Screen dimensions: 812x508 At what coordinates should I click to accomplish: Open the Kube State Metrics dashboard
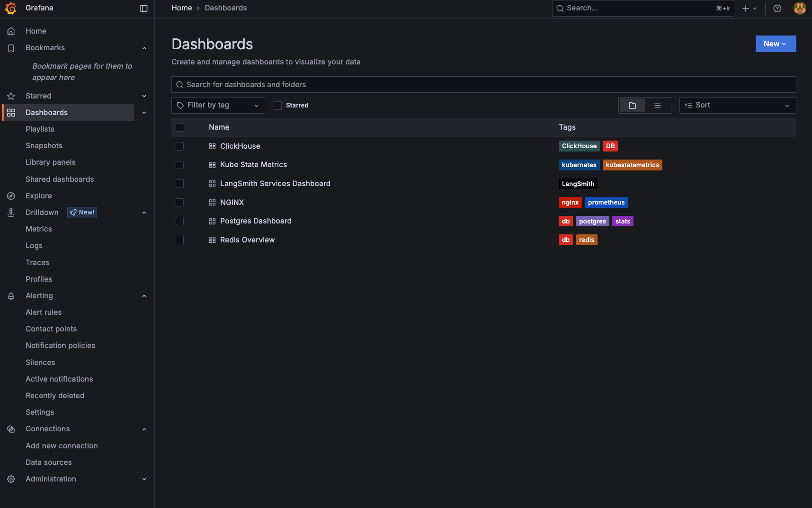tap(253, 165)
